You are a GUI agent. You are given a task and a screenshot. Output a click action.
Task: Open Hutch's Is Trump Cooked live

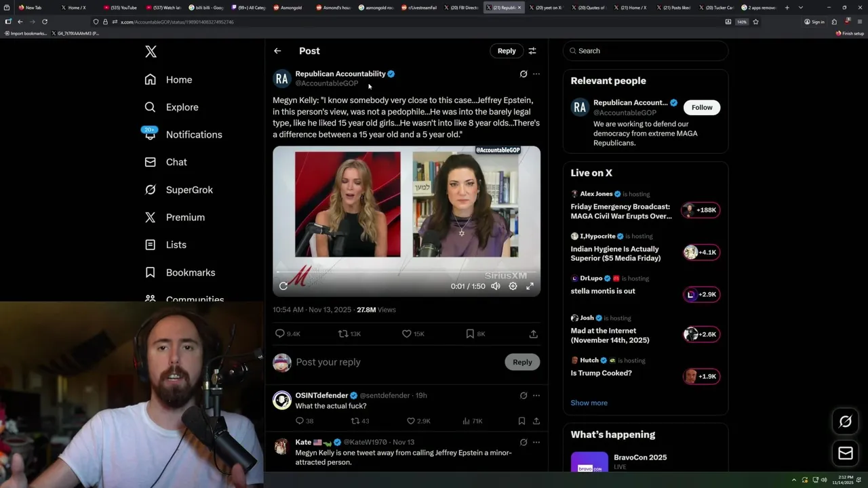[x=645, y=368]
